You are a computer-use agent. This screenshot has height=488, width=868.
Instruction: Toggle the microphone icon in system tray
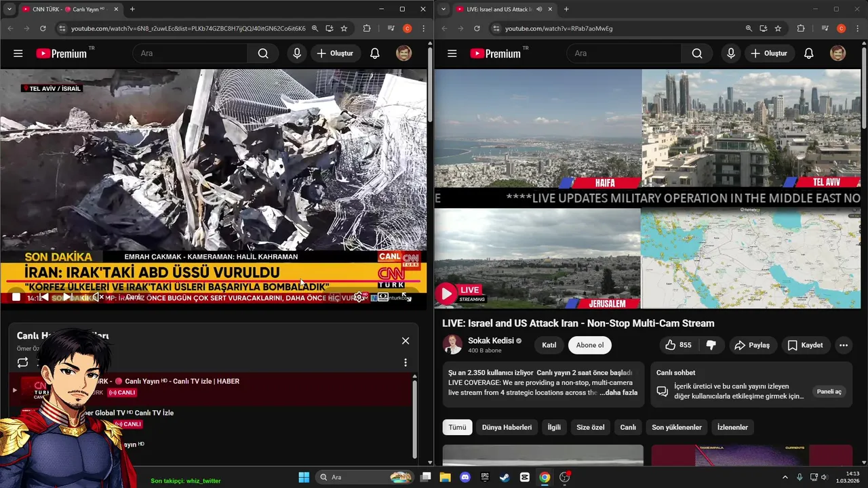pos(799,477)
